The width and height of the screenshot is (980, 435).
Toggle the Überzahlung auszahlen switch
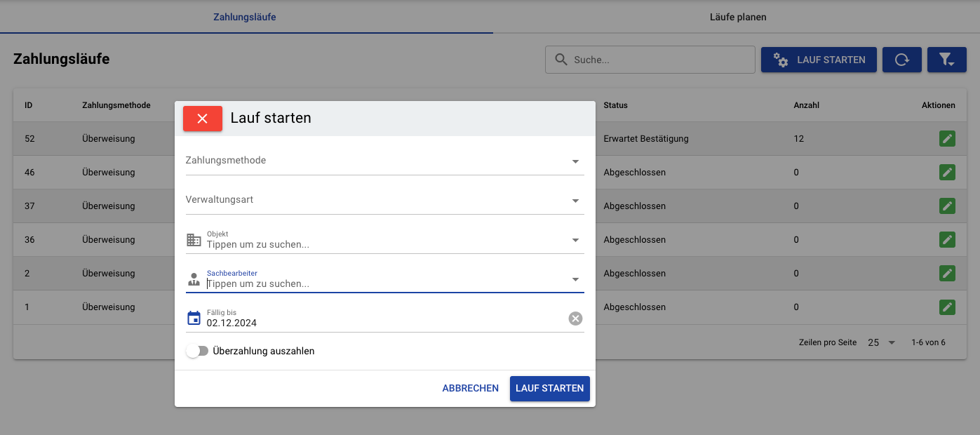coord(197,351)
